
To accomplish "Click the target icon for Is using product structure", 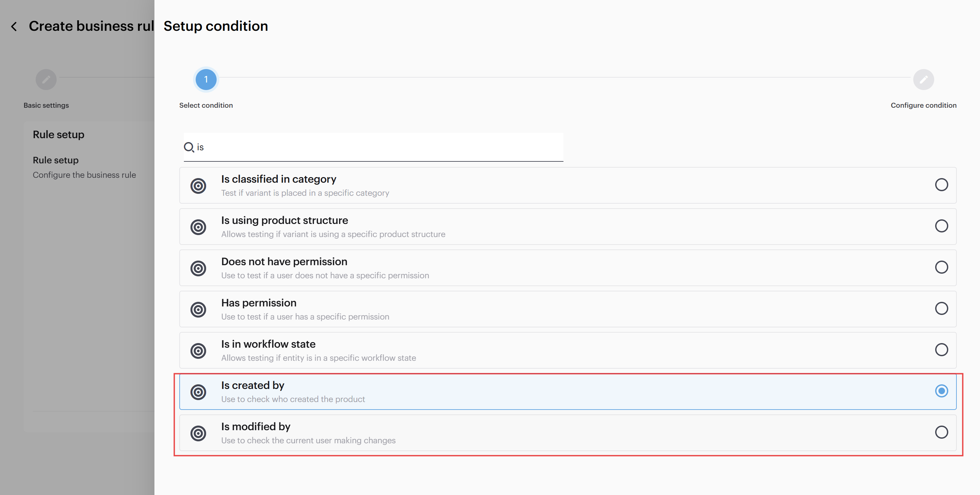I will click(x=198, y=227).
